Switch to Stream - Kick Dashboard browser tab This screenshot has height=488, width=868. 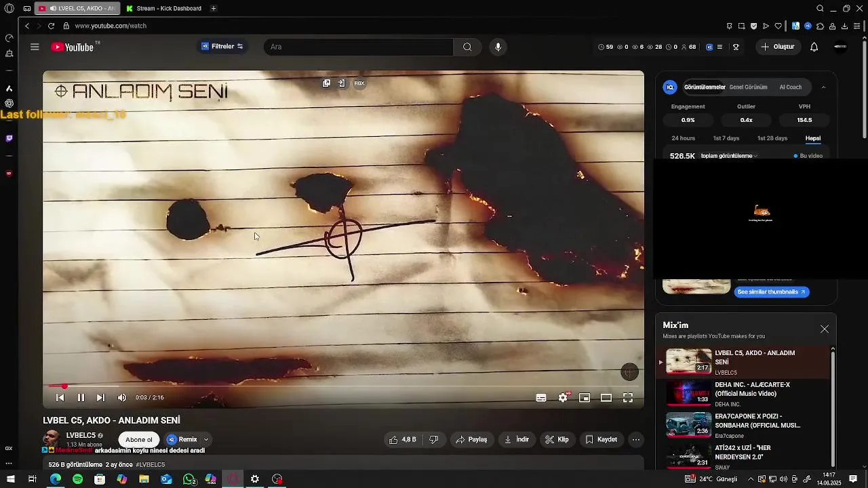(163, 8)
